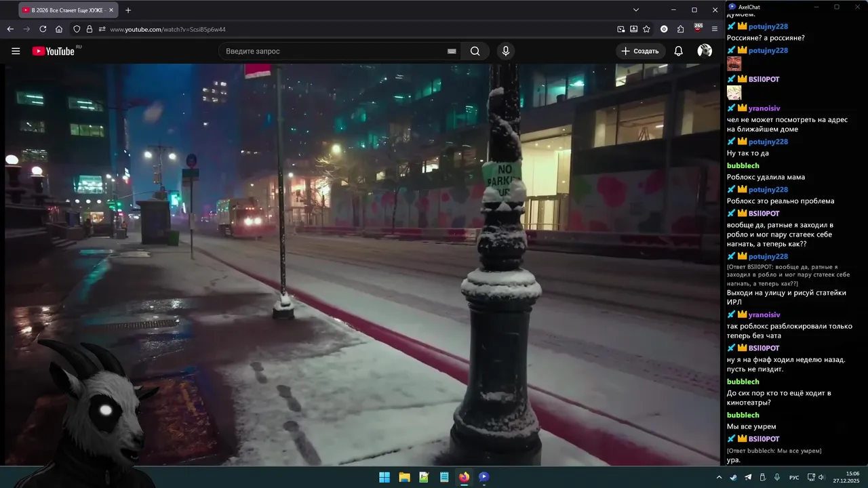The image size is (868, 488).
Task: Switch the РУС input language
Action: click(794, 478)
